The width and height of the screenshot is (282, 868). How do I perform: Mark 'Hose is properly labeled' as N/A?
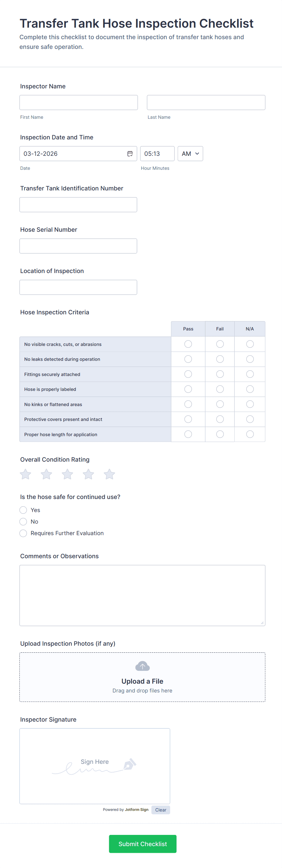(250, 389)
